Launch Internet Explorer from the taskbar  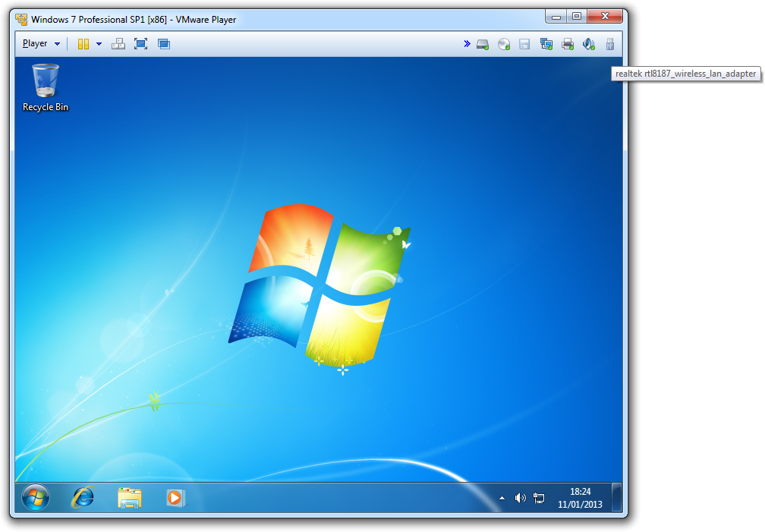click(83, 498)
